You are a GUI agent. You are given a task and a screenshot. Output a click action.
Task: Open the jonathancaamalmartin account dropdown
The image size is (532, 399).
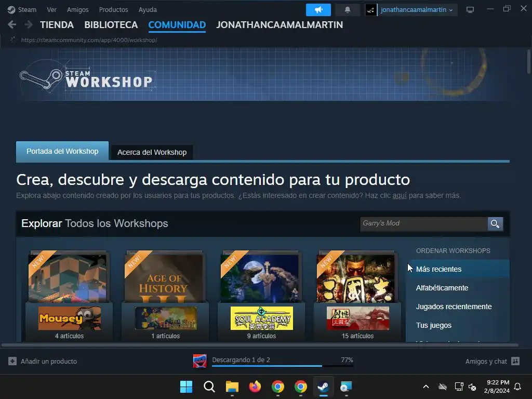[417, 10]
